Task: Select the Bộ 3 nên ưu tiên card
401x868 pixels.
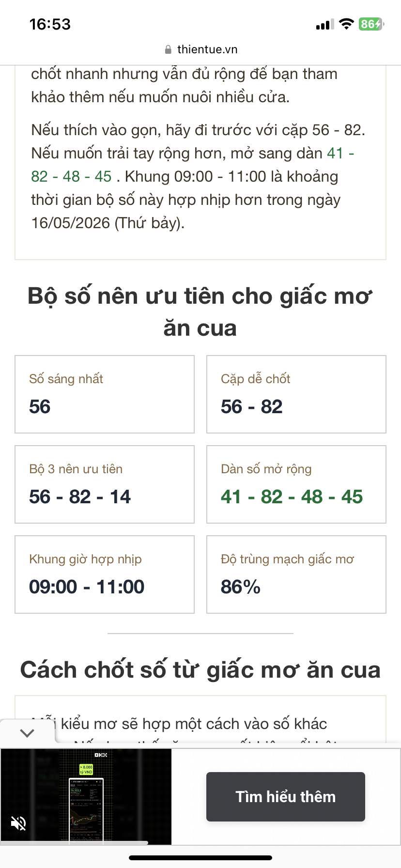Action: pos(105,484)
